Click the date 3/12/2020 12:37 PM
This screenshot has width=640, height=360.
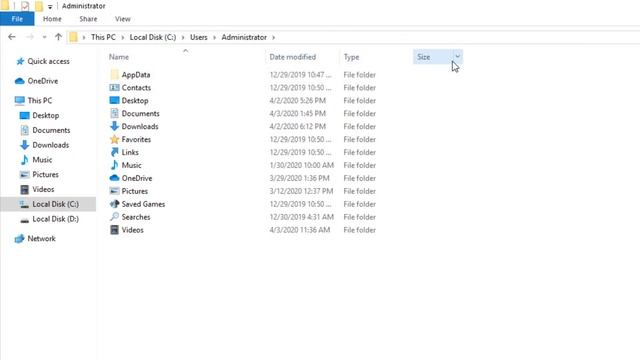[x=301, y=191]
